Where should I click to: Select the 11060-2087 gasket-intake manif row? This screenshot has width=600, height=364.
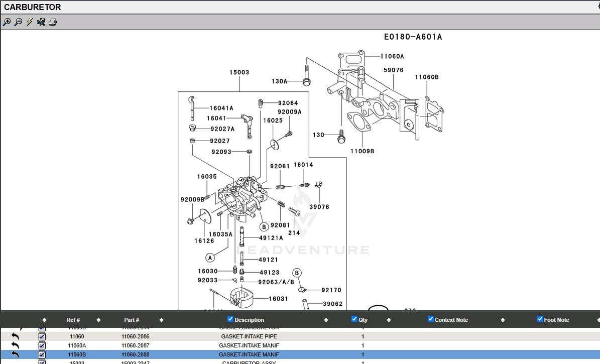click(x=249, y=345)
